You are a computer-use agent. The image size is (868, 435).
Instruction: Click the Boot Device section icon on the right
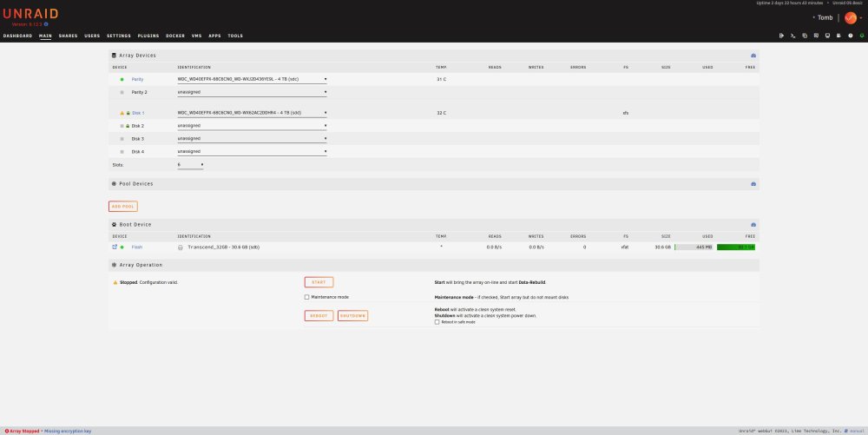coord(753,225)
